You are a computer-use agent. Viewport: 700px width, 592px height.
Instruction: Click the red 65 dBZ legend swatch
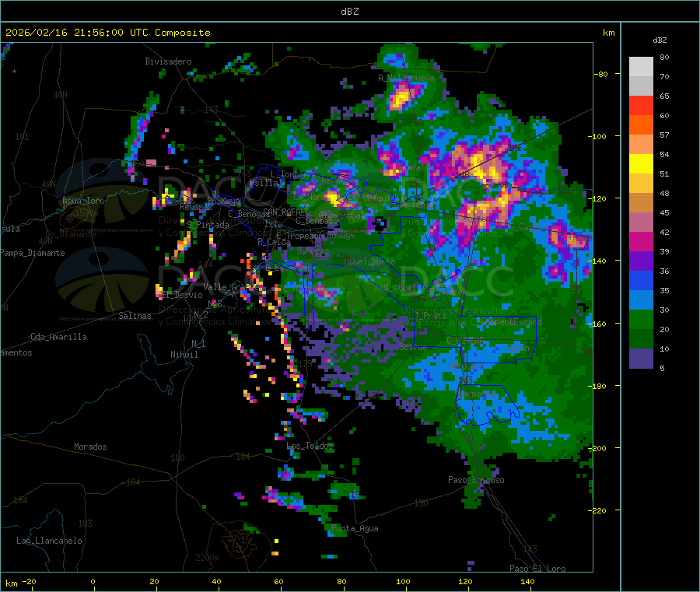coord(641,105)
